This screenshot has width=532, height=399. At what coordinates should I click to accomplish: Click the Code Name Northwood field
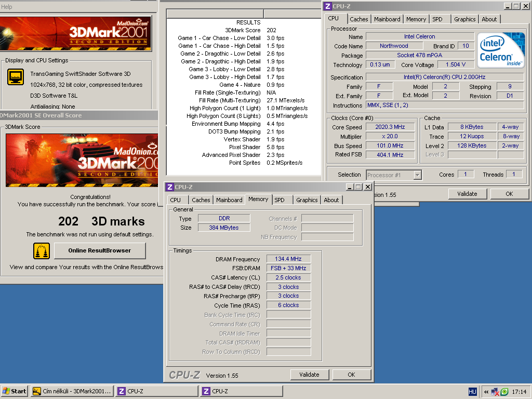click(x=394, y=46)
